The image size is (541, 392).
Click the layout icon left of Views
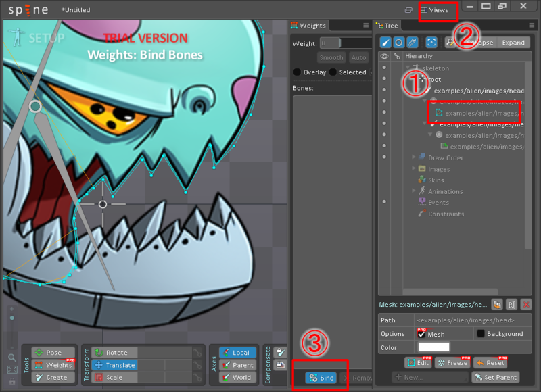pos(408,10)
